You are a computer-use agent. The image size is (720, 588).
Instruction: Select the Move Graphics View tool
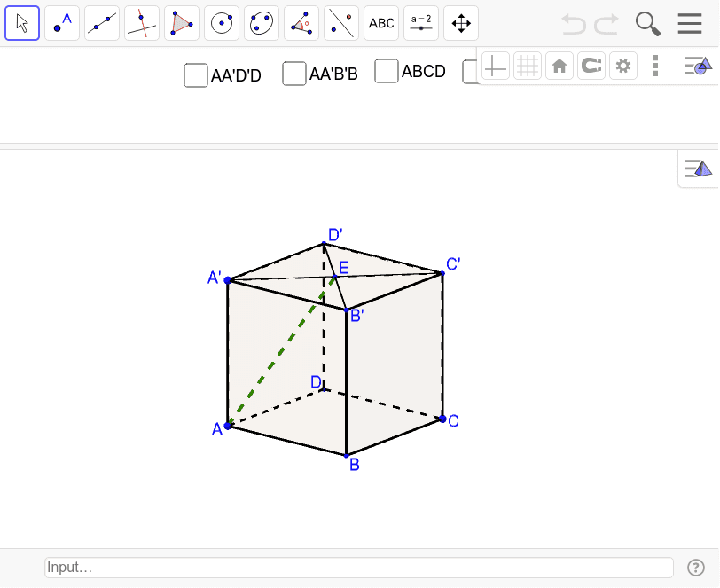[x=461, y=23]
